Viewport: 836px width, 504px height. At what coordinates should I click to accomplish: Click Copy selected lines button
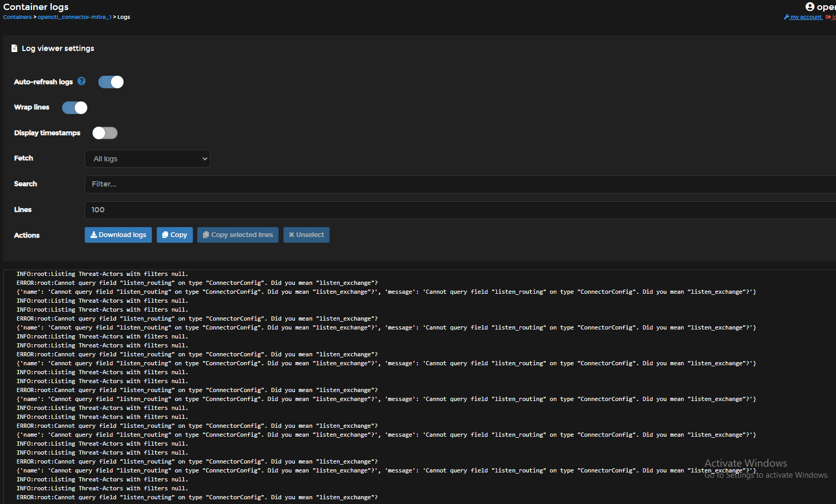[x=238, y=235]
